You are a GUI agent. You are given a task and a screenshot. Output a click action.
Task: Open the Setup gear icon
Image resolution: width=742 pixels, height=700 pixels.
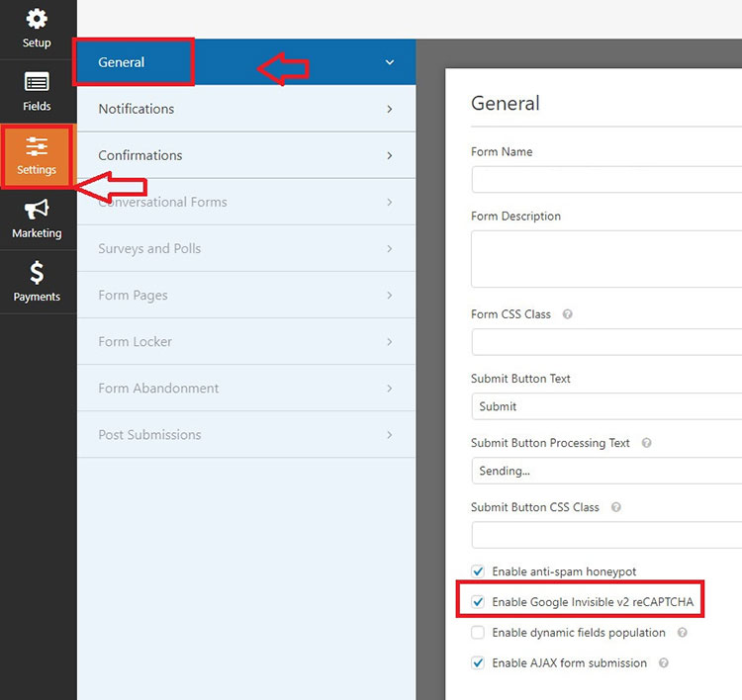37,19
